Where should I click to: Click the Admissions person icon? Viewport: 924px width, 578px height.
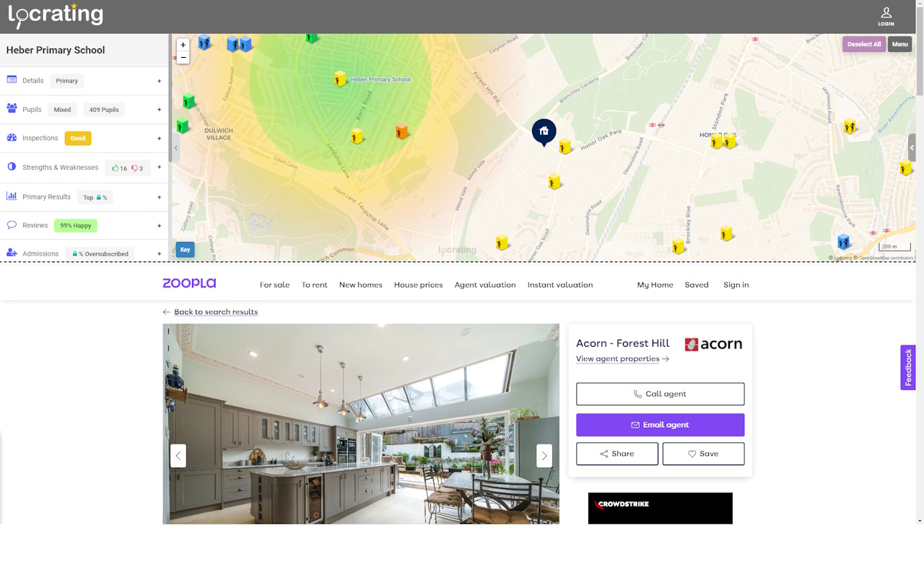(x=10, y=253)
